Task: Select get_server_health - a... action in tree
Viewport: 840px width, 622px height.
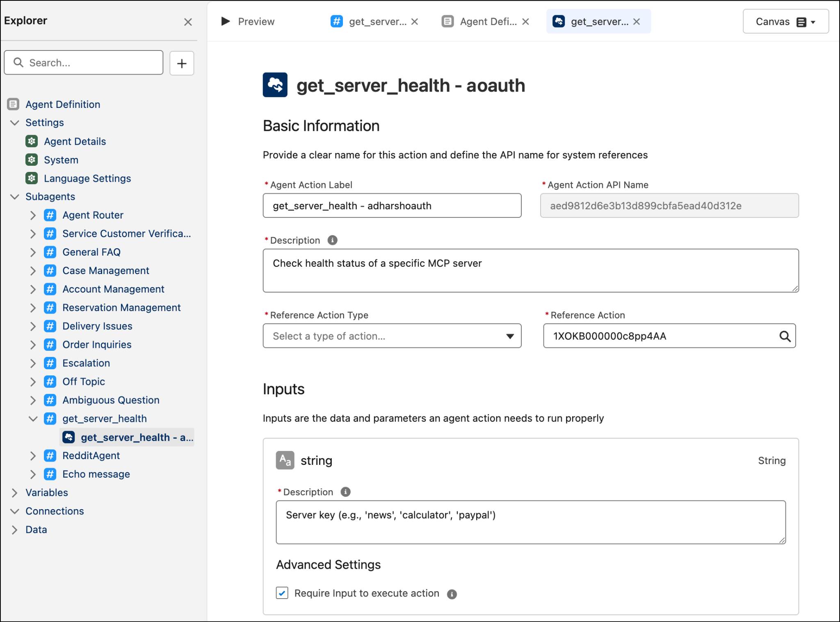Action: [127, 437]
